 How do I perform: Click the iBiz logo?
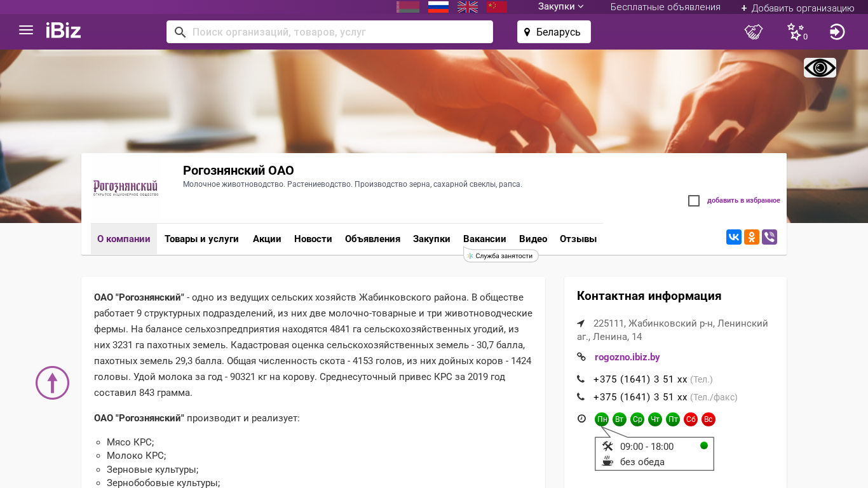pyautogui.click(x=63, y=30)
